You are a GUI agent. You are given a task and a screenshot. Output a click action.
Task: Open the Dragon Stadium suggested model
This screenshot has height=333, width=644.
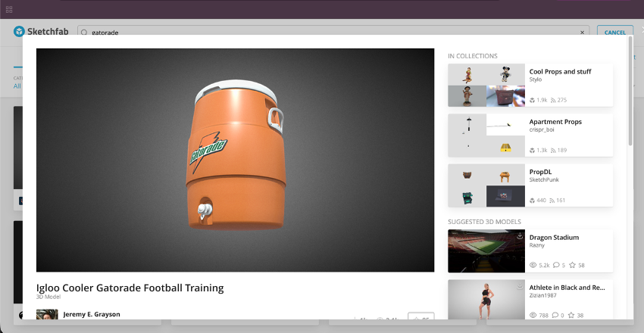pos(554,238)
